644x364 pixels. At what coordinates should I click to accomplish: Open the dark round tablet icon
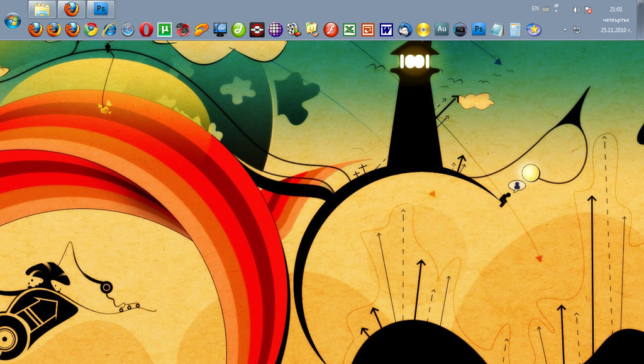click(460, 30)
